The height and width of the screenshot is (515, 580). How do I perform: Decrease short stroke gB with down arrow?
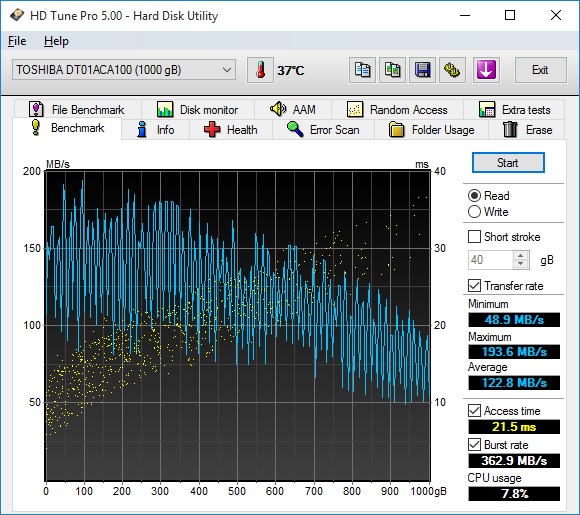pyautogui.click(x=521, y=264)
